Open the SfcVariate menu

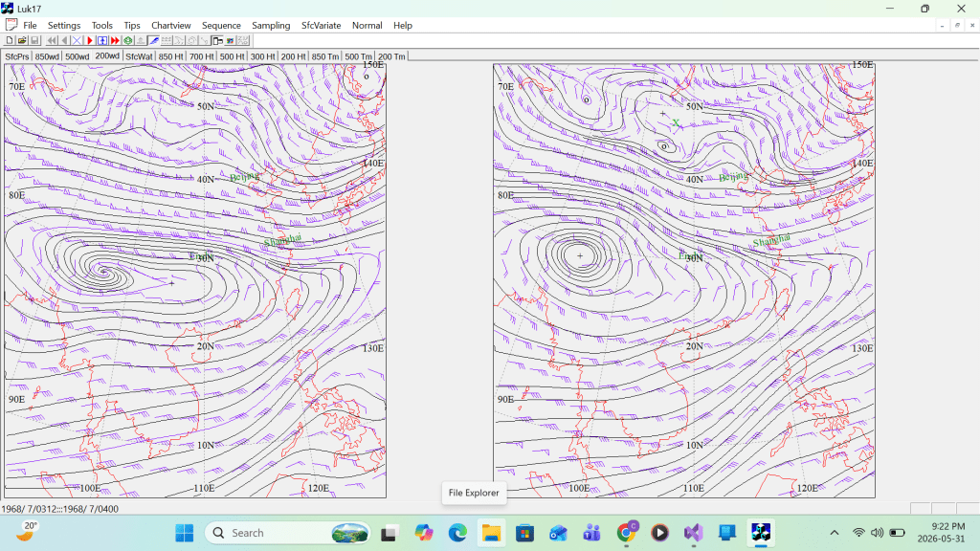(x=322, y=26)
